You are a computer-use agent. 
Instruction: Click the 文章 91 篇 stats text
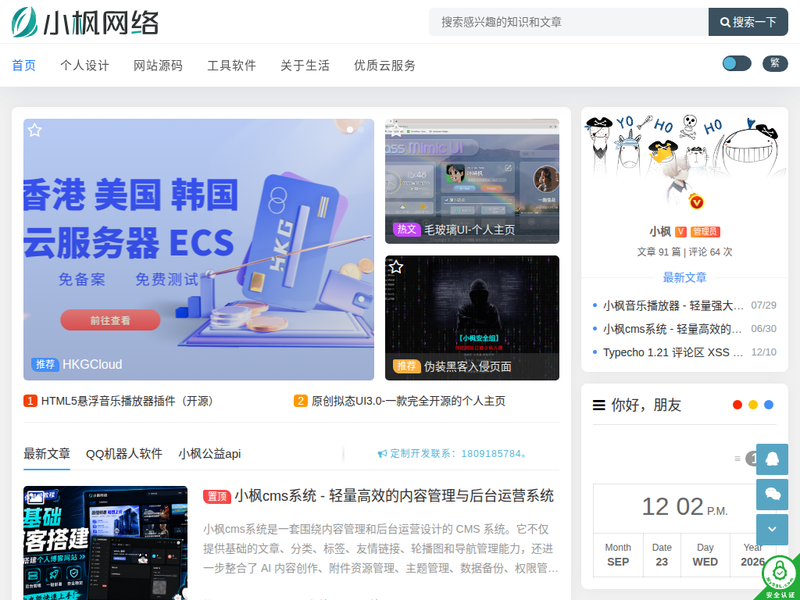coord(659,252)
